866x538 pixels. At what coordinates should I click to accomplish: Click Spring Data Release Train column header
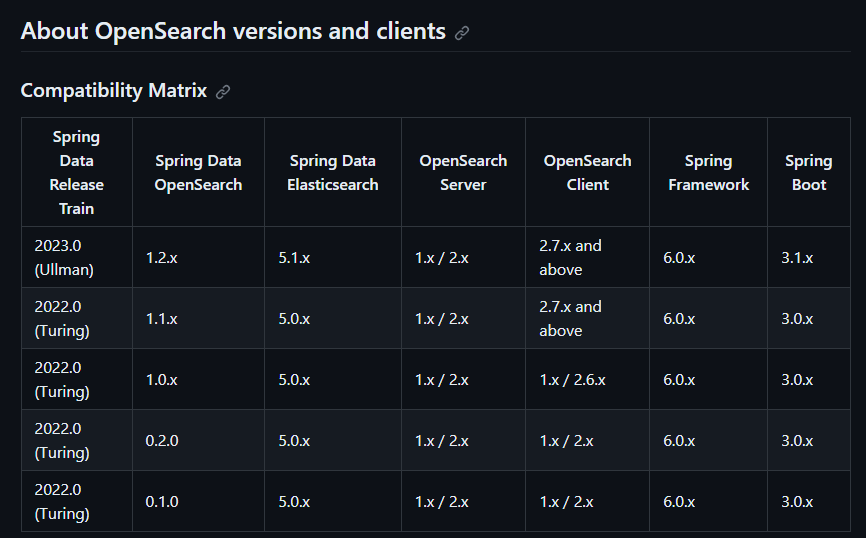pyautogui.click(x=77, y=172)
